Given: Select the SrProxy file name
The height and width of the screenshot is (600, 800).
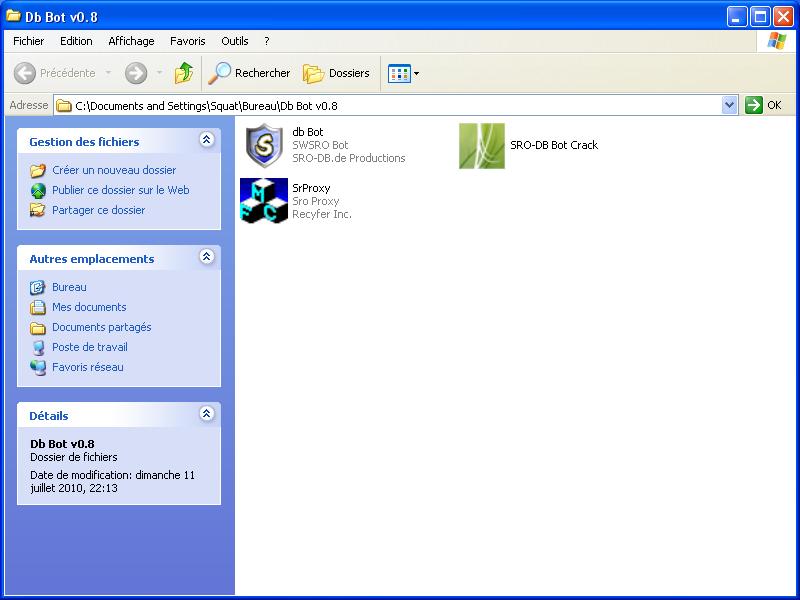Looking at the screenshot, I should pos(311,188).
